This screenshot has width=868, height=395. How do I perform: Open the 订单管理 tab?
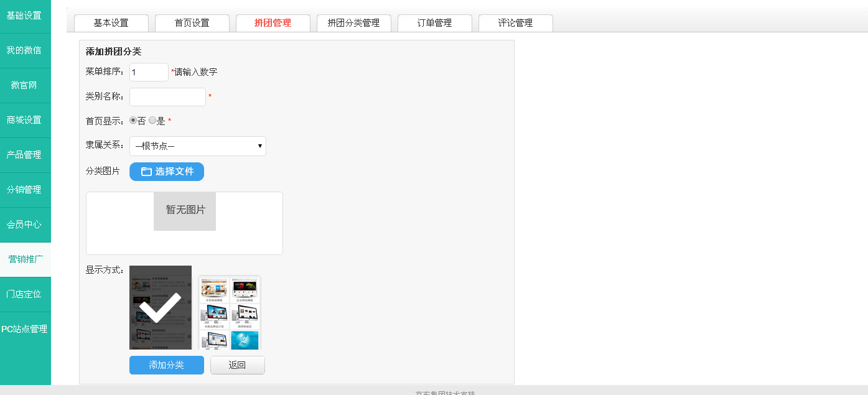click(x=435, y=23)
